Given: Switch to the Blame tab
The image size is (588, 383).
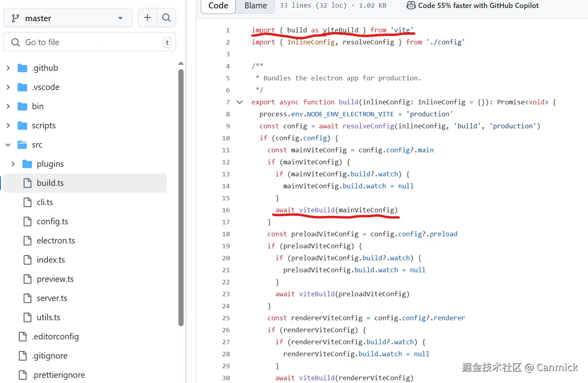Looking at the screenshot, I should [x=256, y=6].
